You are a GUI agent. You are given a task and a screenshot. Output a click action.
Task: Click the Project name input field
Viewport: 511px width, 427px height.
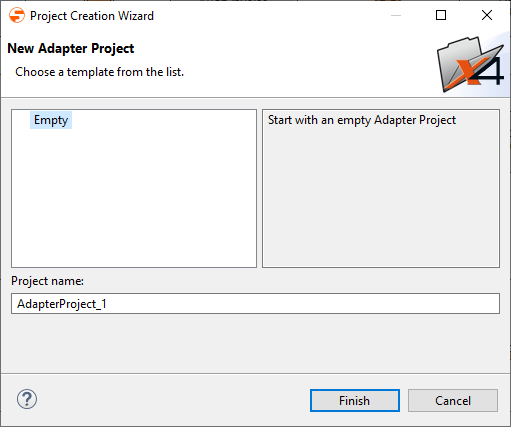click(255, 304)
